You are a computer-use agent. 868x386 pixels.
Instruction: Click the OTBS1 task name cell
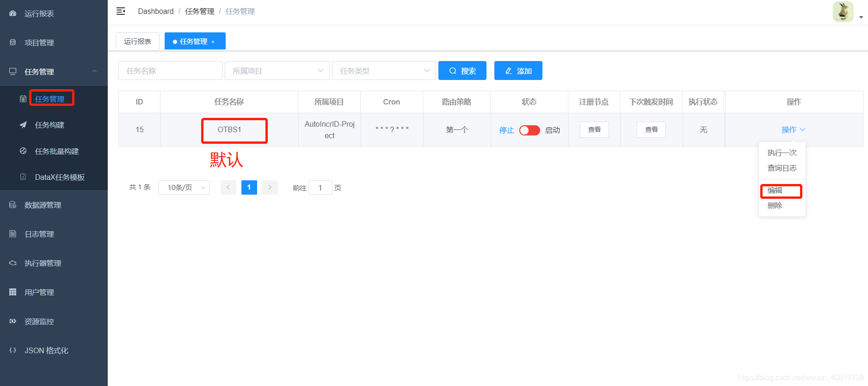click(x=229, y=130)
